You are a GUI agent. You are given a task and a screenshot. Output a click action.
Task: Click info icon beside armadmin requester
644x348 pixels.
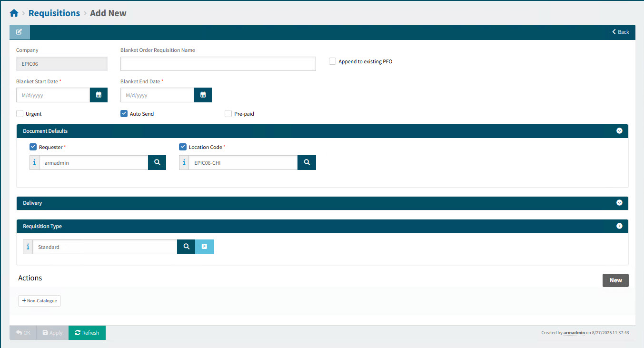pyautogui.click(x=34, y=162)
